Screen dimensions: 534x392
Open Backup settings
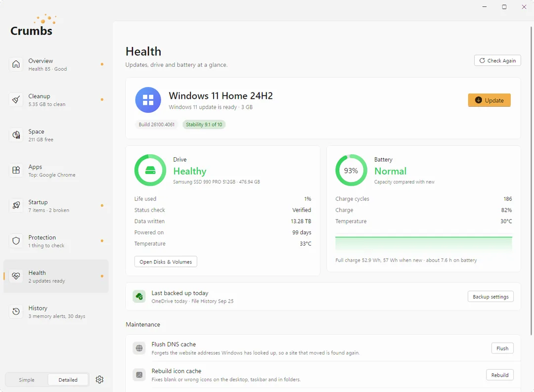[x=490, y=297]
